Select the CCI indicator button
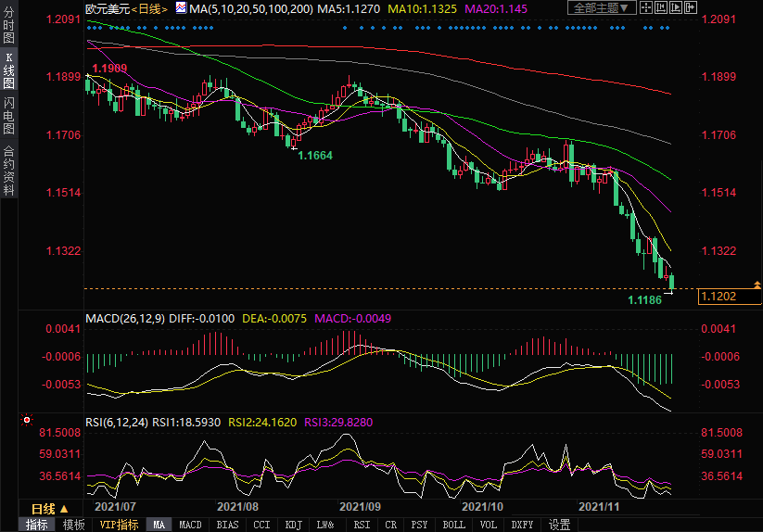 261,525
